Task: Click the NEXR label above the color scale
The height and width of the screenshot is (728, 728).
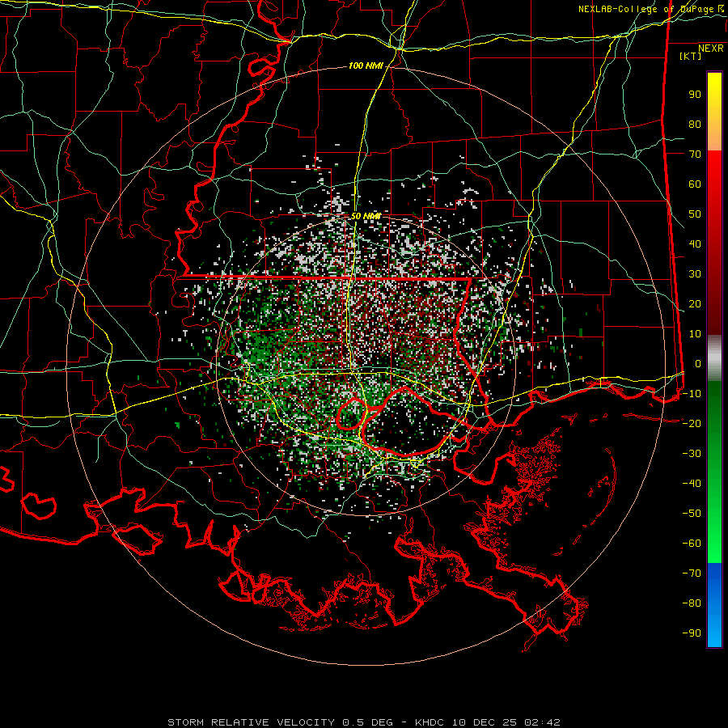Action: 710,49
